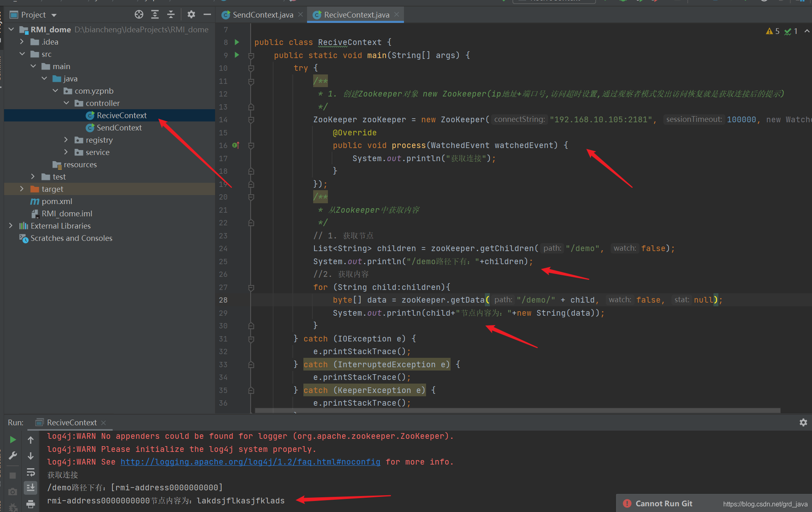Image resolution: width=812 pixels, height=512 pixels.
Task: Switch to SendContext.java tab
Action: (262, 15)
